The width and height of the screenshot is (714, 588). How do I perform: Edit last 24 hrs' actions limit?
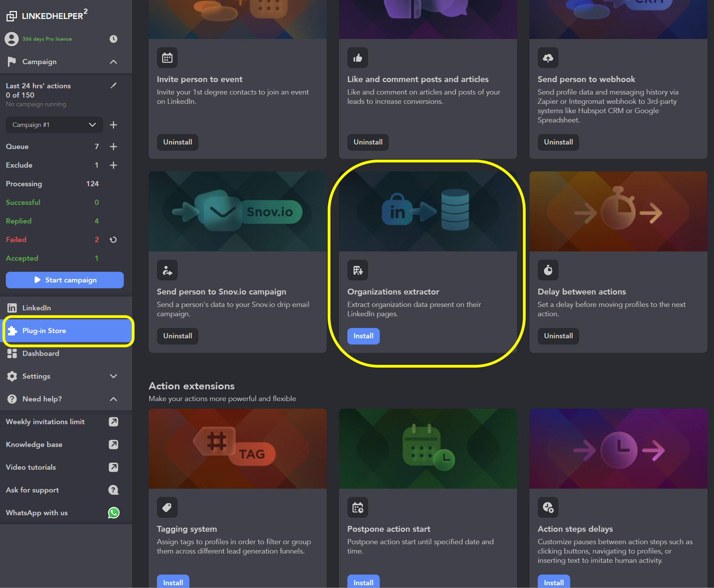pos(113,86)
